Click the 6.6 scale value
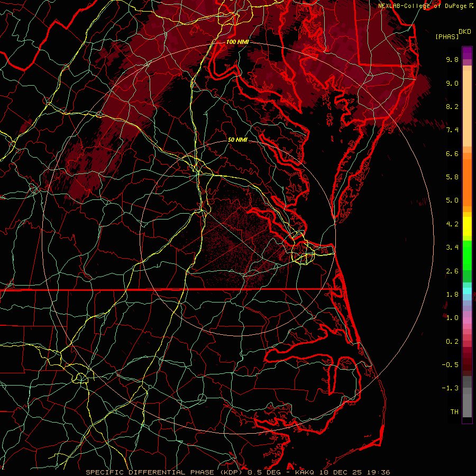 (x=452, y=153)
